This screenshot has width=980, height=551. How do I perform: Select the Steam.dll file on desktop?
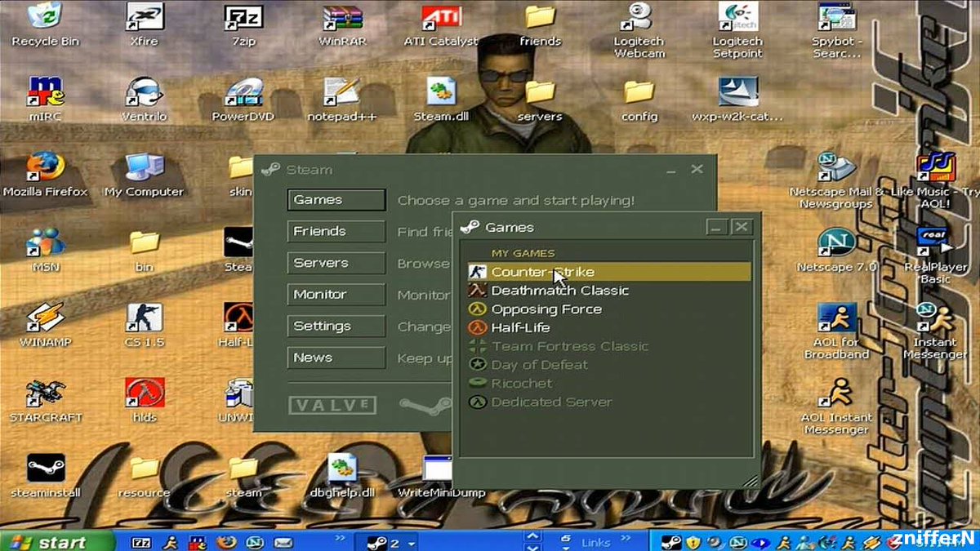tap(441, 99)
